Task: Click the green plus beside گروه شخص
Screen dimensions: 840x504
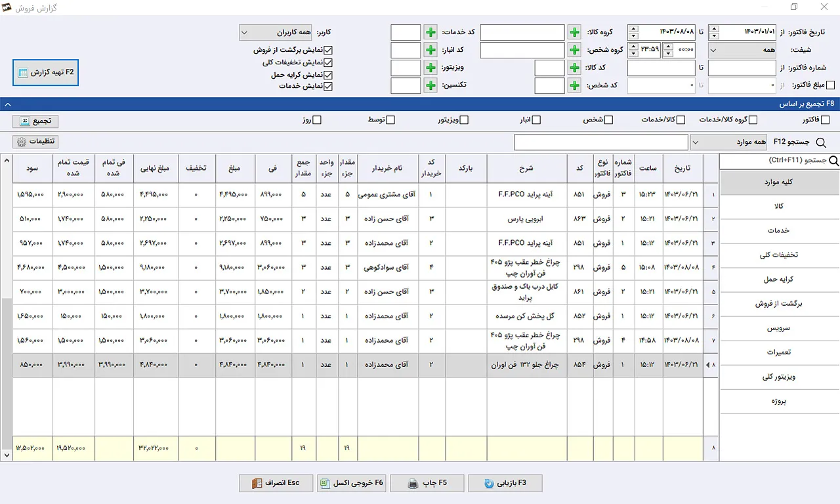Action: [574, 50]
